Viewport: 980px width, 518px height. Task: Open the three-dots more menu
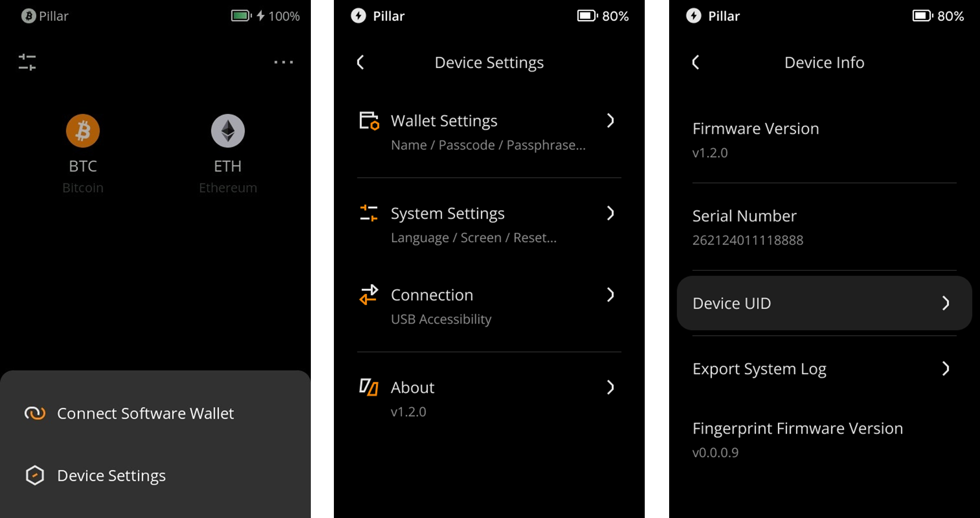pyautogui.click(x=283, y=62)
